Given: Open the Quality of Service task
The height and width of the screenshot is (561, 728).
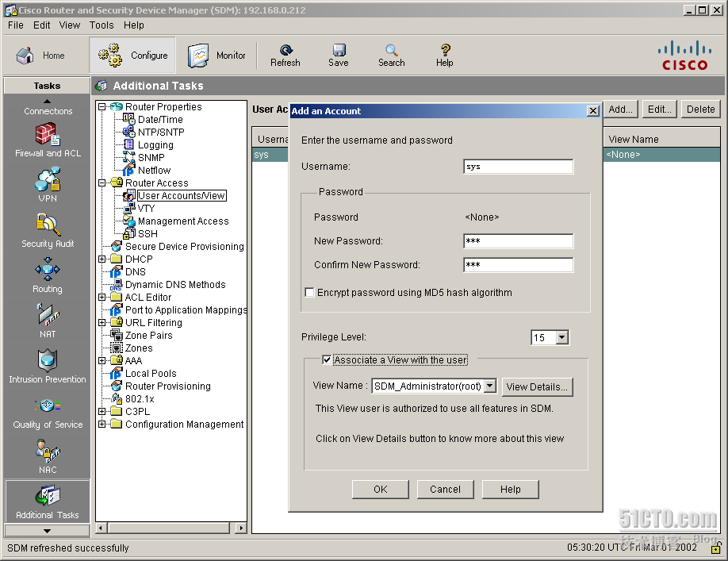Looking at the screenshot, I should pos(48,412).
